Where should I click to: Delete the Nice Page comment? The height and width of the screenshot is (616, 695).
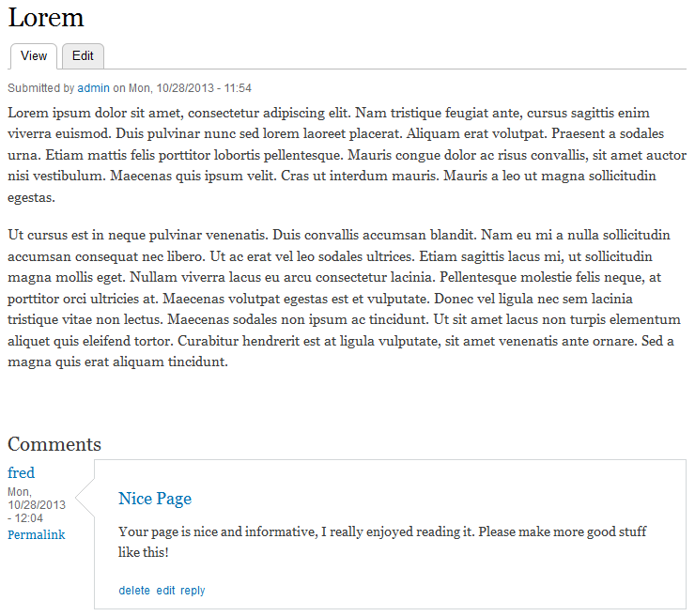tap(134, 591)
